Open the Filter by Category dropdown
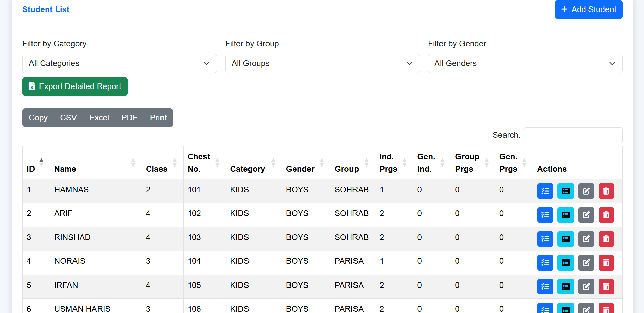The height and width of the screenshot is (313, 644). pyautogui.click(x=120, y=63)
